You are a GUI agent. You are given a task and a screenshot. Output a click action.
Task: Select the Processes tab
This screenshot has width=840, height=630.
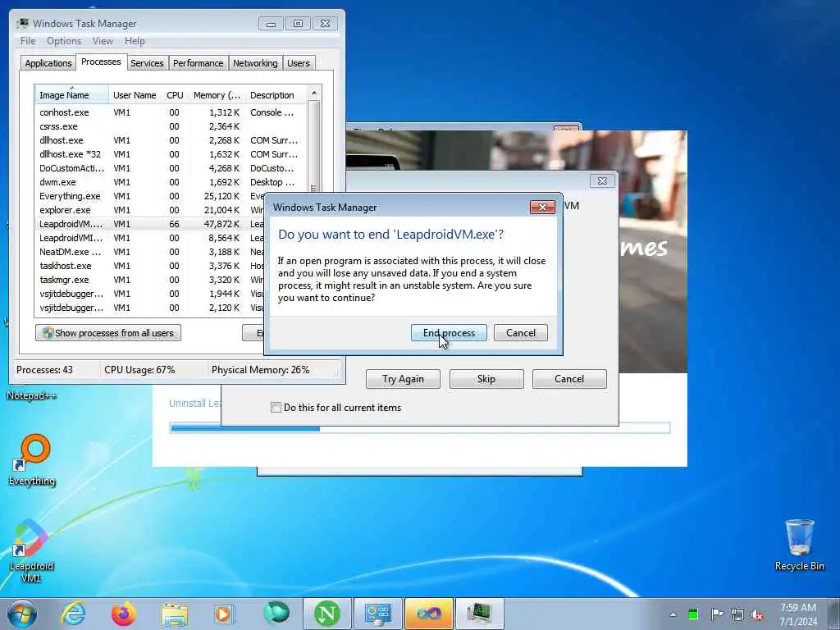click(x=101, y=62)
